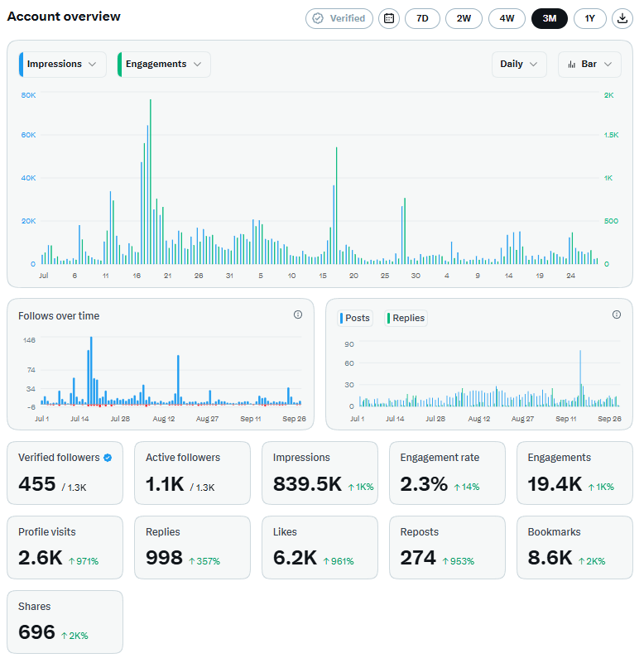Open the Reposts 274 card

pos(447,548)
